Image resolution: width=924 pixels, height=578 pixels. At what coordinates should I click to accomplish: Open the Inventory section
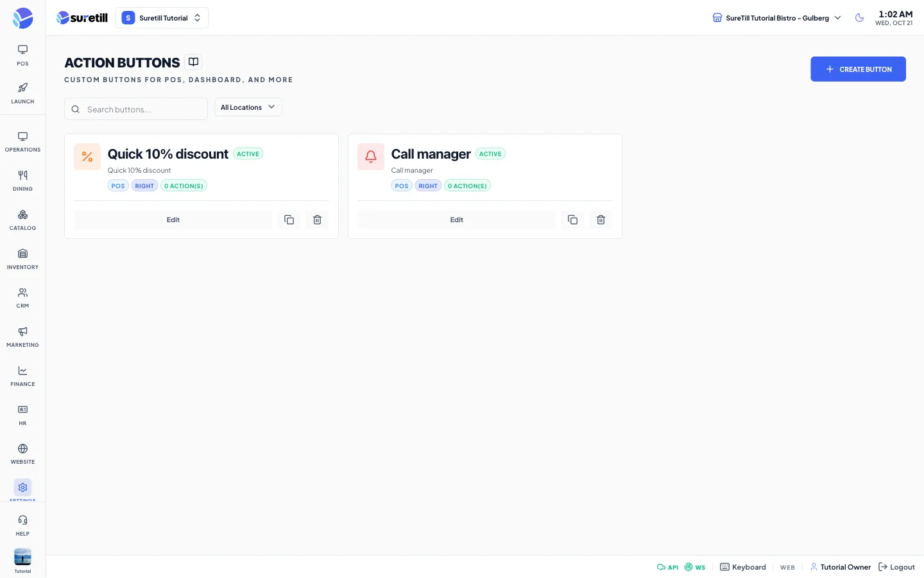tap(22, 259)
